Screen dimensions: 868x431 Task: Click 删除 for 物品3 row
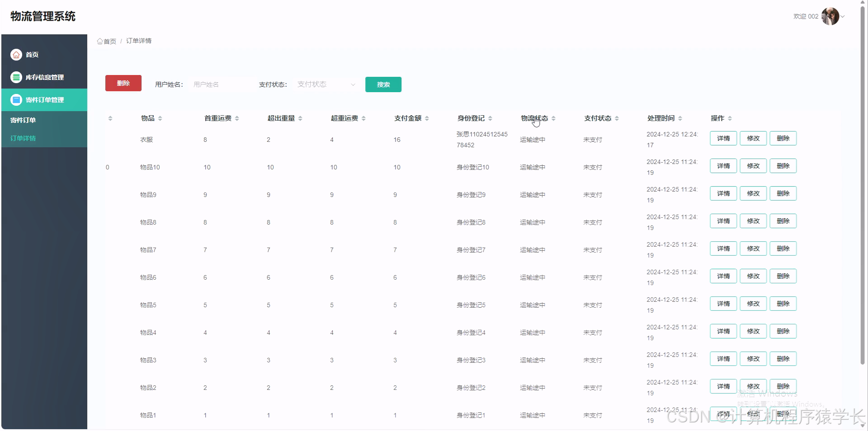click(783, 359)
